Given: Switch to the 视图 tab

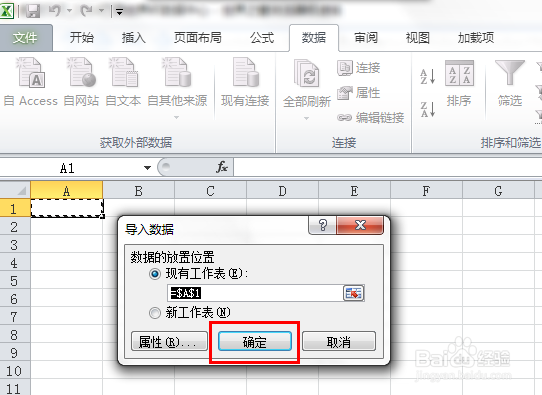Looking at the screenshot, I should point(418,37).
